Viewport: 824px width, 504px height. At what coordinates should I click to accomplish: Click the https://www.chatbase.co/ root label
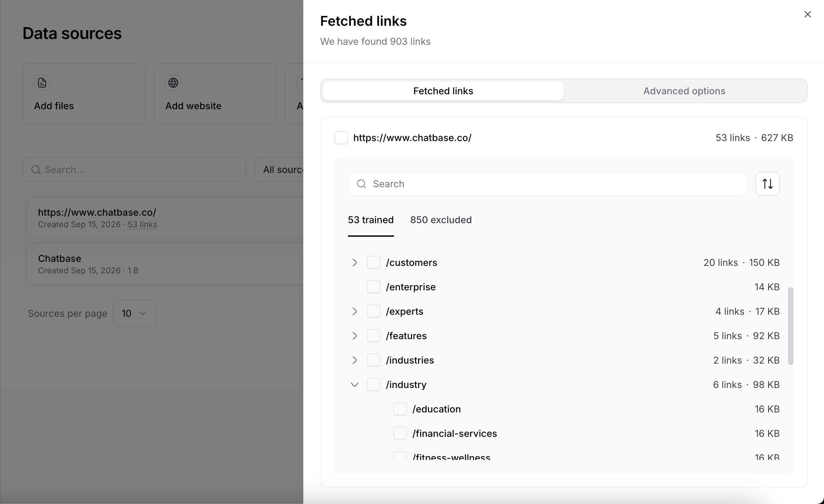[x=412, y=138]
